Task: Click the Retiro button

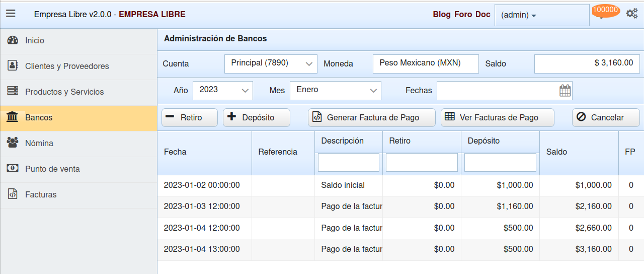Action: pos(189,117)
